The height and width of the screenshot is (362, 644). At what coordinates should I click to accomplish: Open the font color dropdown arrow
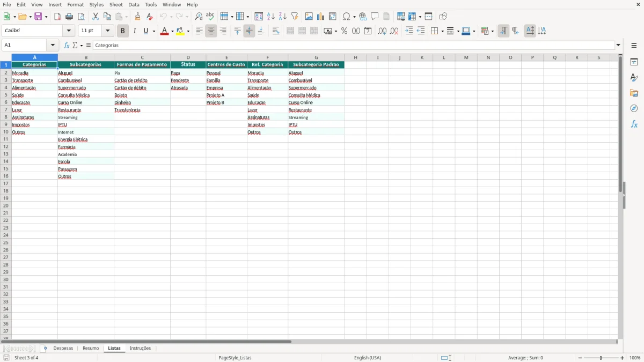tap(172, 31)
